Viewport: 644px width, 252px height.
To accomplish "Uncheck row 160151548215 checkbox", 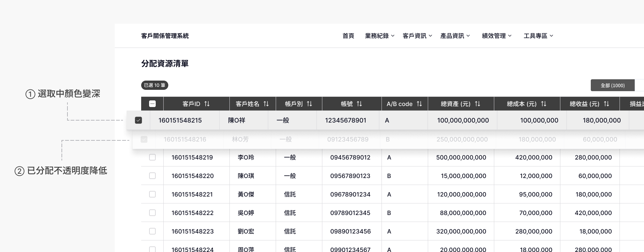I will (139, 120).
